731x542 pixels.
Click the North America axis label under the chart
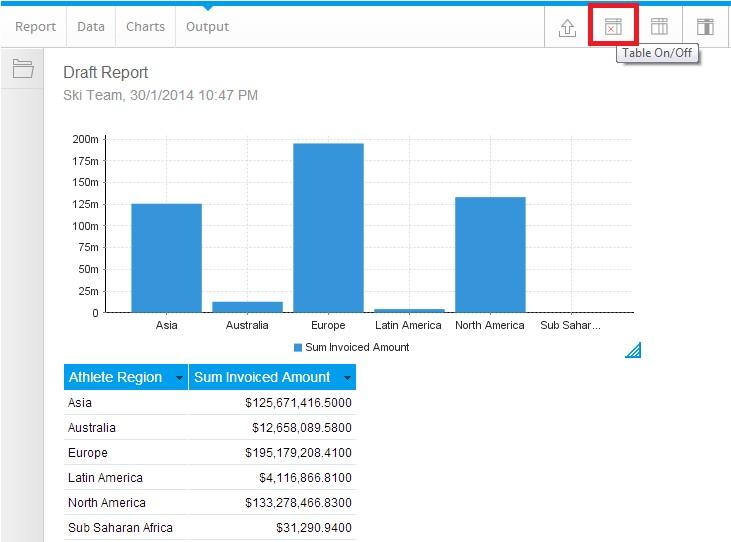pos(490,325)
